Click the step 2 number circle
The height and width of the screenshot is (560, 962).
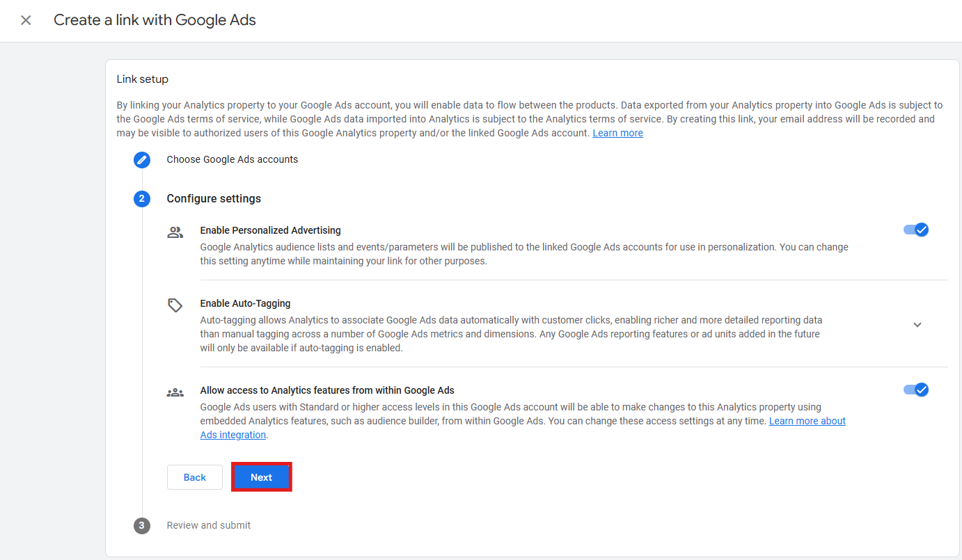pos(142,199)
